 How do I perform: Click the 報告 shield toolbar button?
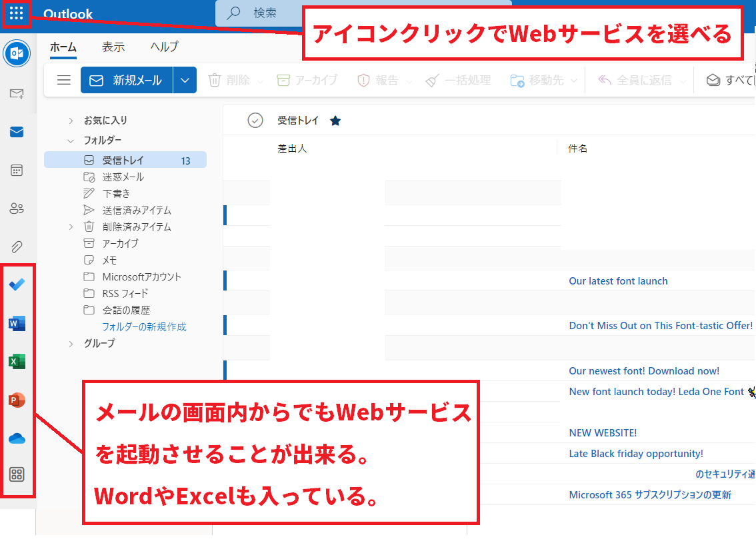(378, 80)
